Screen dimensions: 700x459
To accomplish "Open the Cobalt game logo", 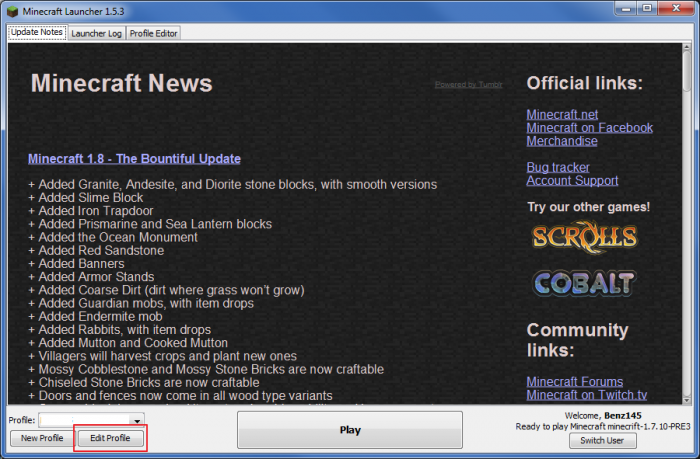I will 584,283.
